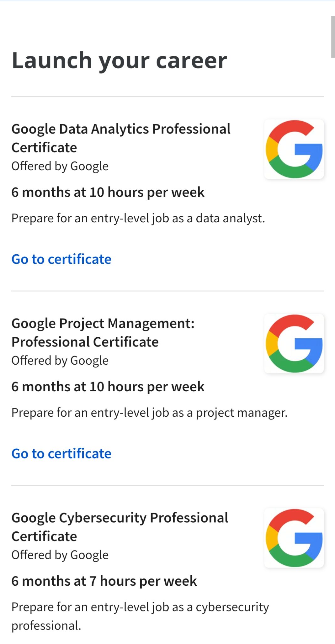The image size is (335, 644).
Task: Select the Google Cybersecurity Professional Certificate title
Action: [x=120, y=527]
